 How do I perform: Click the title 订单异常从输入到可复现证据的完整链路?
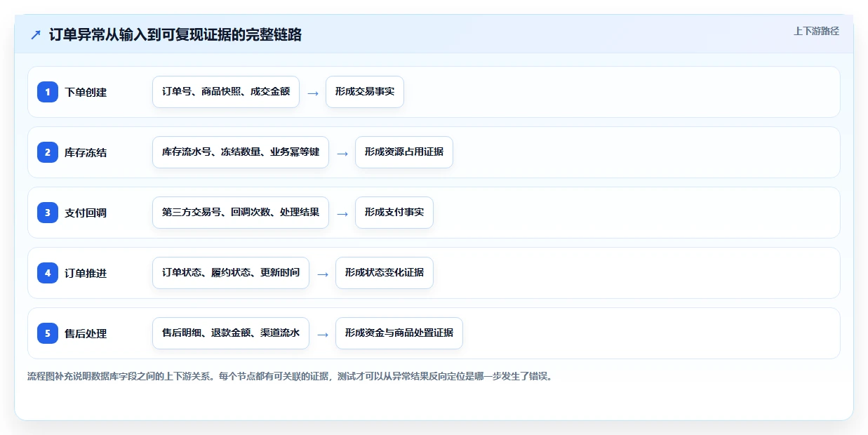pyautogui.click(x=175, y=34)
